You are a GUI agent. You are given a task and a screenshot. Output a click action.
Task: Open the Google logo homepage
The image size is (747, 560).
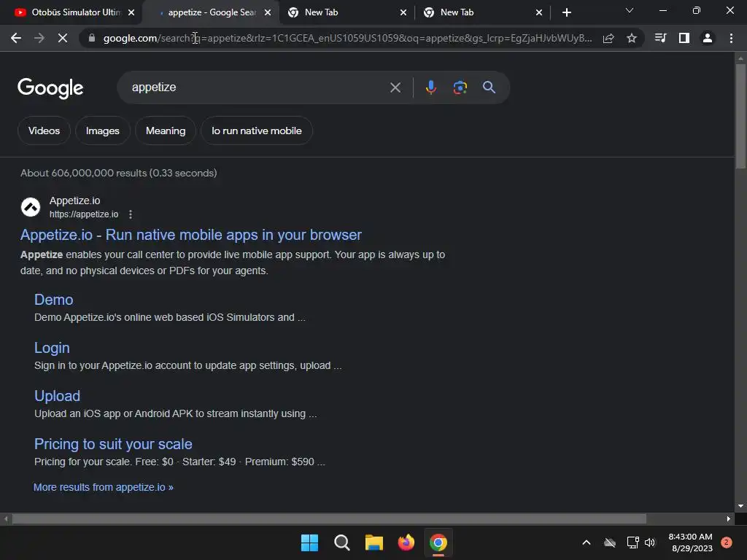pyautogui.click(x=50, y=88)
